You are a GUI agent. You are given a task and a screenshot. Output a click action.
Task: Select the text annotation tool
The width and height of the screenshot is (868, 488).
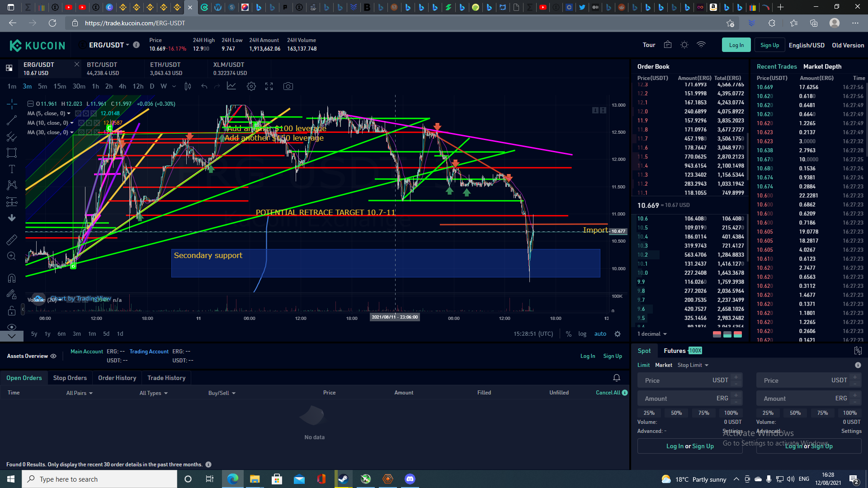pyautogui.click(x=12, y=169)
